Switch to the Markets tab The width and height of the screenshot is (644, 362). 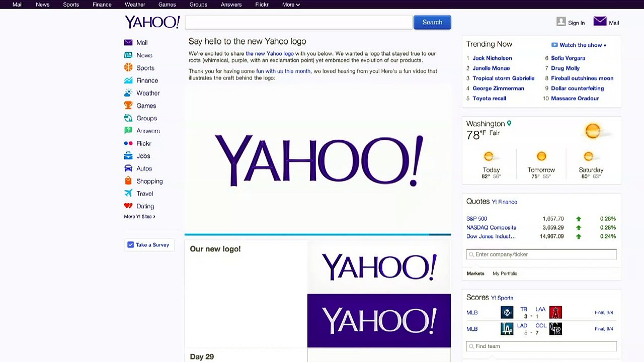click(x=475, y=274)
